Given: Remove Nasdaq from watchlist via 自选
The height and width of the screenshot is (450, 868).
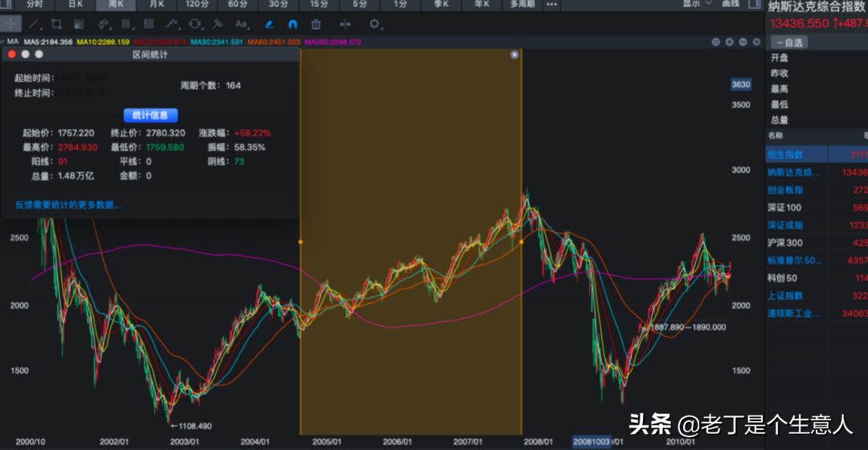Looking at the screenshot, I should click(789, 43).
